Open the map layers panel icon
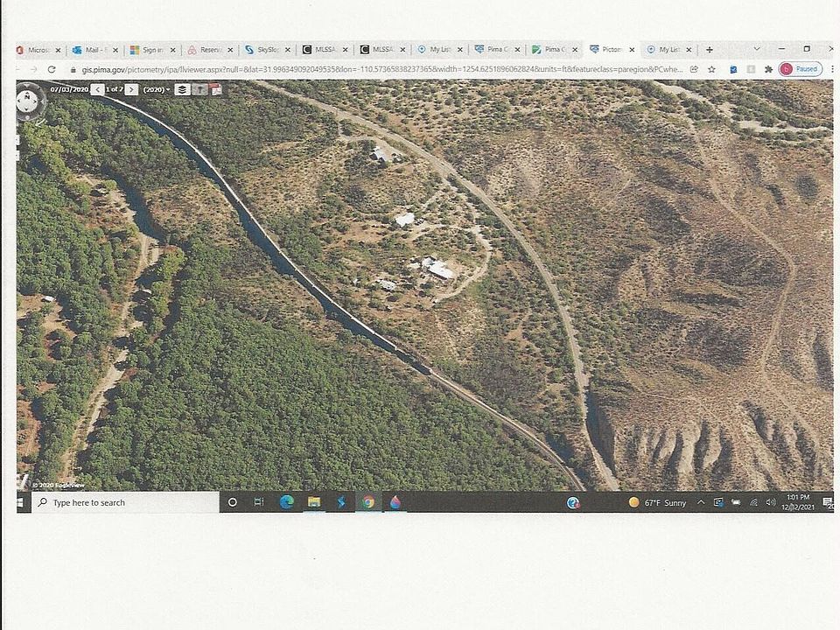 pos(182,89)
